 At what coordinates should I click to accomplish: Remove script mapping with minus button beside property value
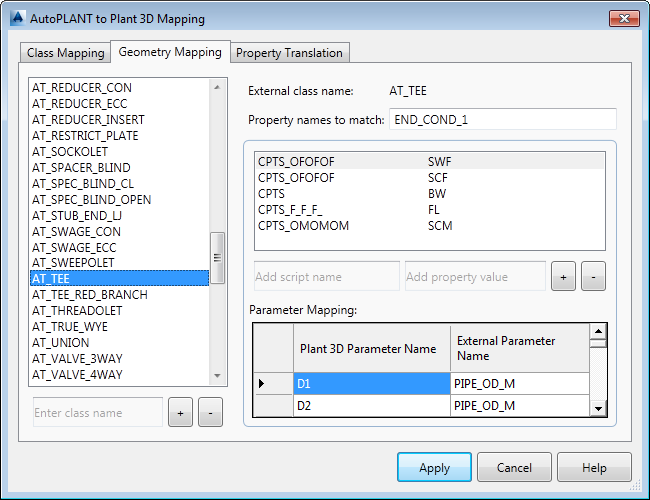(593, 276)
